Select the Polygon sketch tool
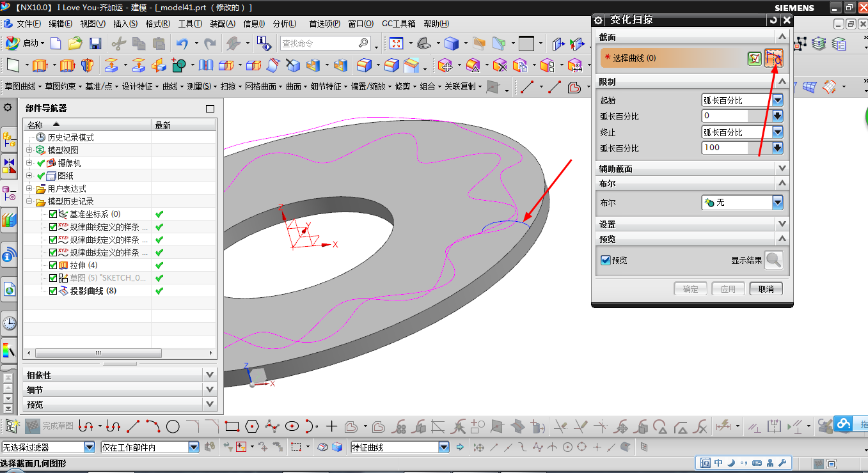The image size is (868, 473). 252,426
